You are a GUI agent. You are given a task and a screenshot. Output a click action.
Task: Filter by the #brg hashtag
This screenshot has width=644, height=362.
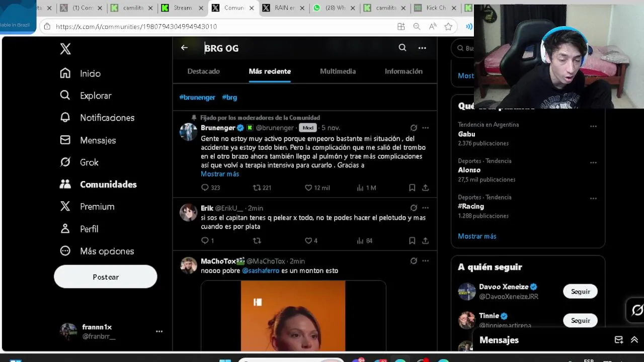click(229, 97)
